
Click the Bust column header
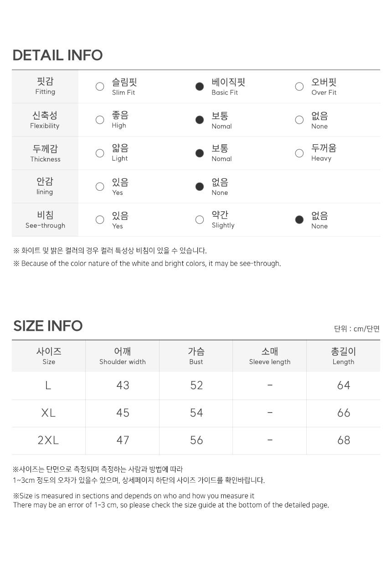pos(196,356)
